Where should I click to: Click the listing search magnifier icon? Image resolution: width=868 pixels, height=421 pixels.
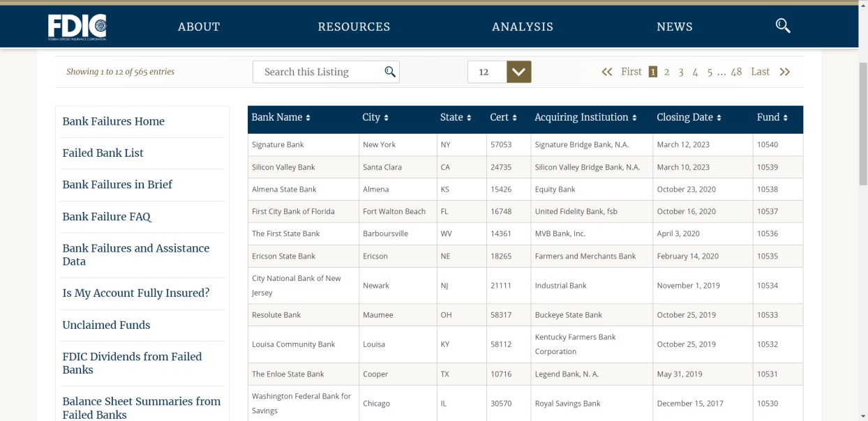[390, 72]
